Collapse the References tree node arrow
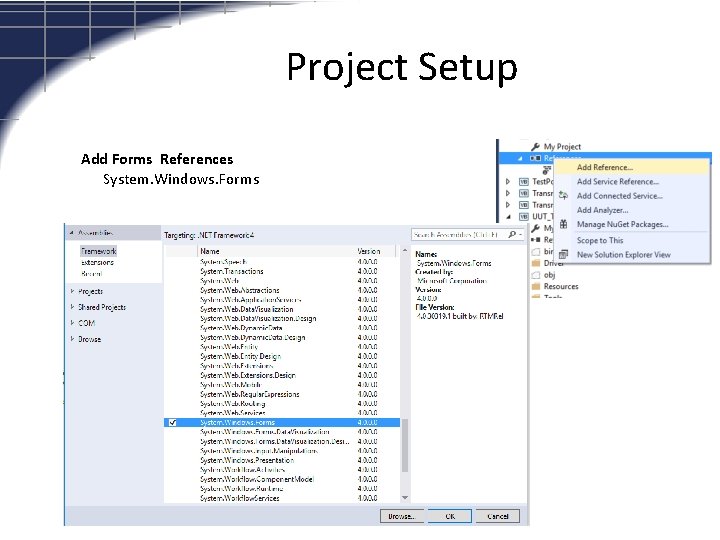The image size is (720, 540). click(x=520, y=158)
